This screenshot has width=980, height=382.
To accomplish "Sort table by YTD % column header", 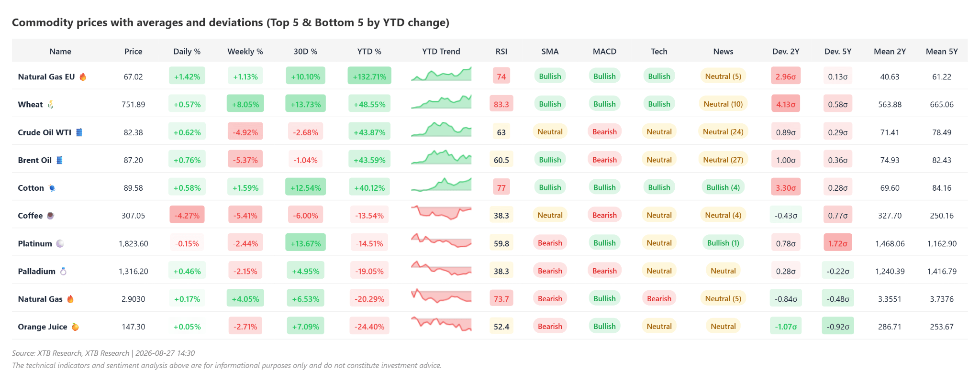I will pos(369,51).
